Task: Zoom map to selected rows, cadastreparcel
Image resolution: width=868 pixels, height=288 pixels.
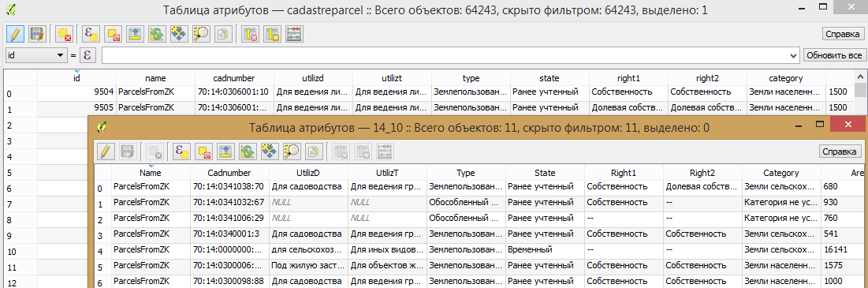Action: pos(200,35)
